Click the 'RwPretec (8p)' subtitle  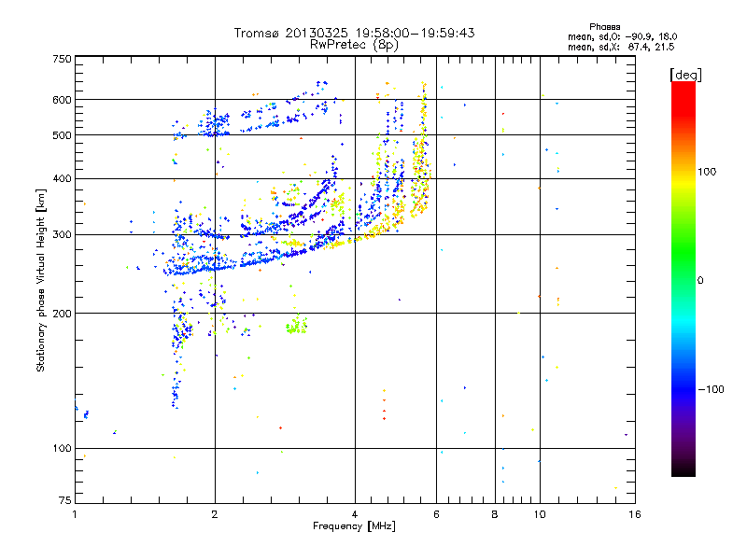(x=355, y=45)
